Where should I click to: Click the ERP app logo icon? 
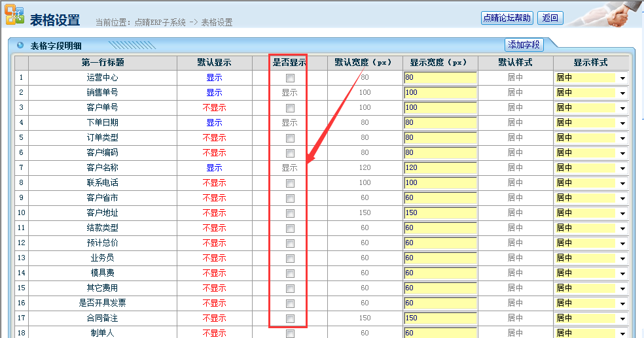coord(15,16)
